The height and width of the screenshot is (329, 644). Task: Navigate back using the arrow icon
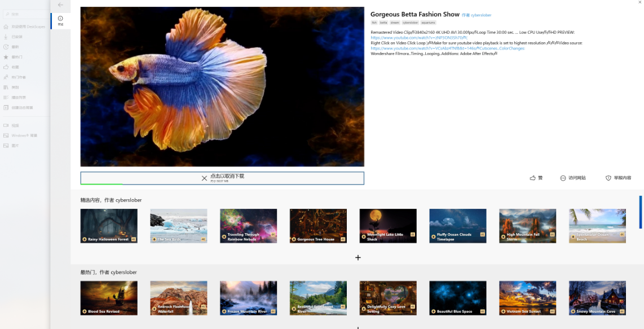[x=60, y=5]
